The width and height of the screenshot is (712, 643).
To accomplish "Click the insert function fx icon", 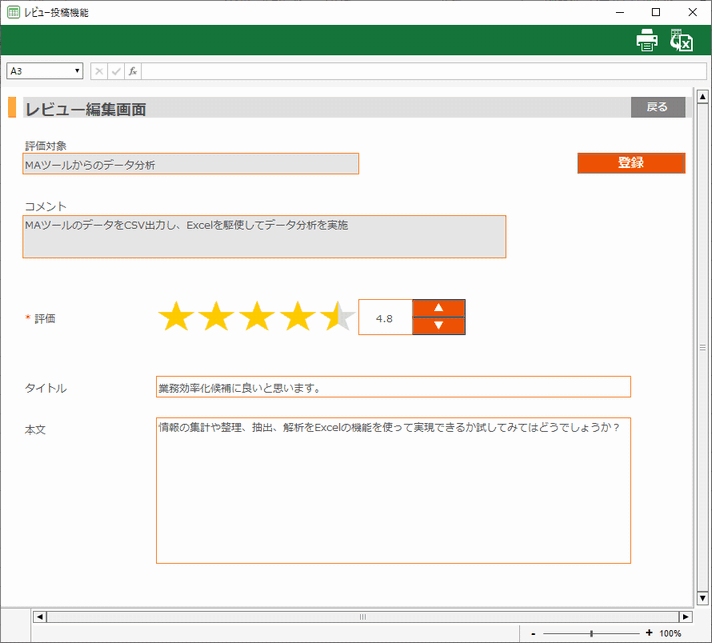I will (133, 72).
